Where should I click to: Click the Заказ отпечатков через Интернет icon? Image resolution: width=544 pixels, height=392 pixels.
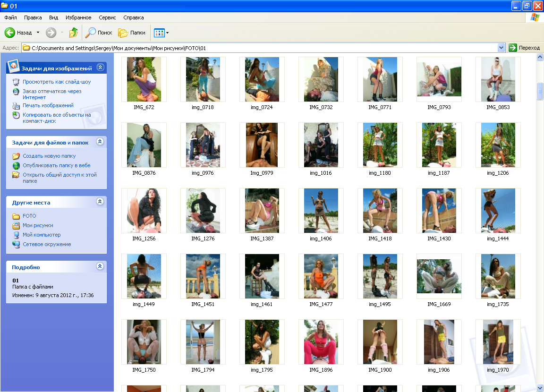[x=16, y=92]
